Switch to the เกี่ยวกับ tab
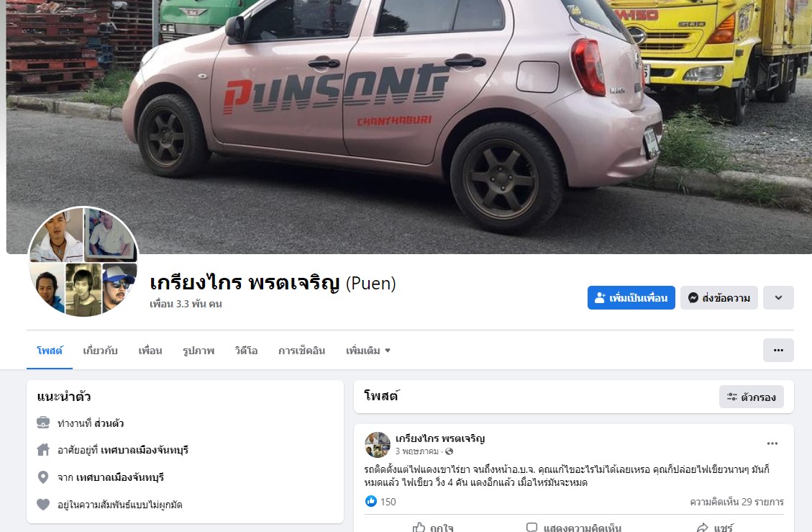812x532 pixels. [100, 351]
